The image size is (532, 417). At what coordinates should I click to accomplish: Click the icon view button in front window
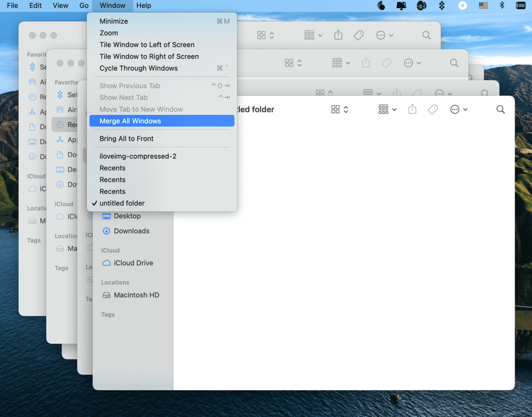click(335, 109)
